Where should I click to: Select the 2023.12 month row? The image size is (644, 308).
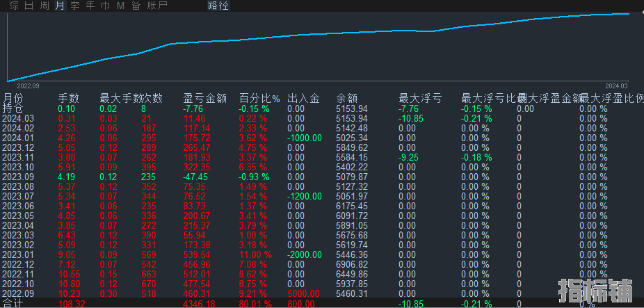point(19,147)
